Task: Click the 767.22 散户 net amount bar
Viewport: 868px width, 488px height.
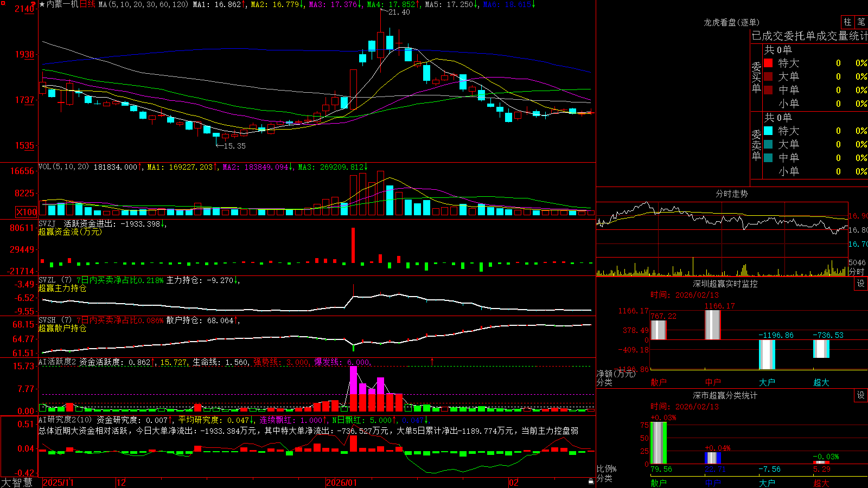Action: tap(659, 330)
